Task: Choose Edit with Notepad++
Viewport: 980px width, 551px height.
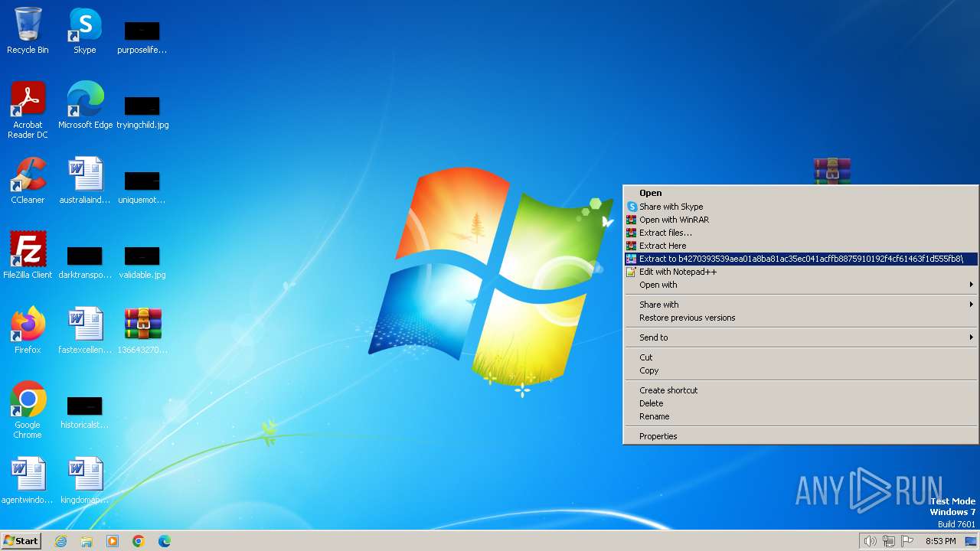Action: coord(801,272)
